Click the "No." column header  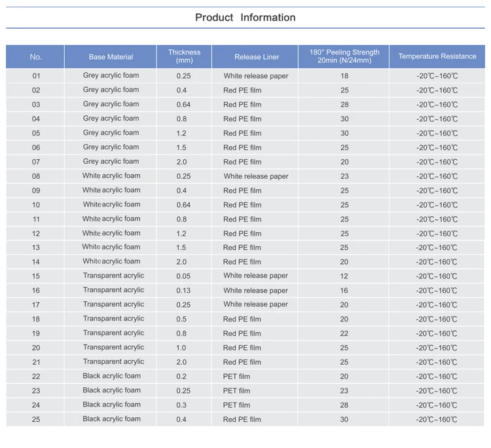[x=36, y=57]
